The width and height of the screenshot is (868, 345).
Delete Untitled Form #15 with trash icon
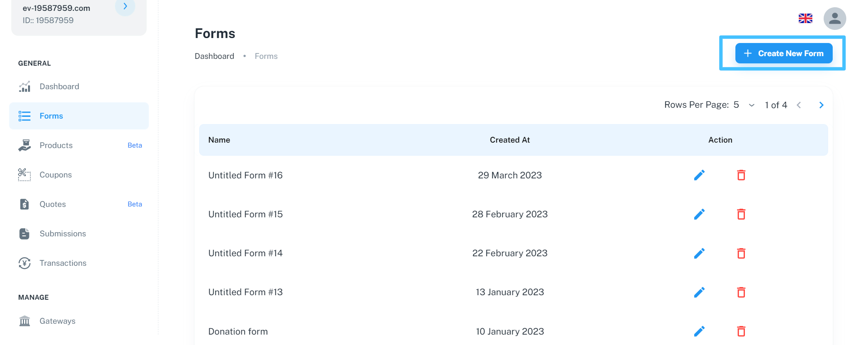click(741, 214)
